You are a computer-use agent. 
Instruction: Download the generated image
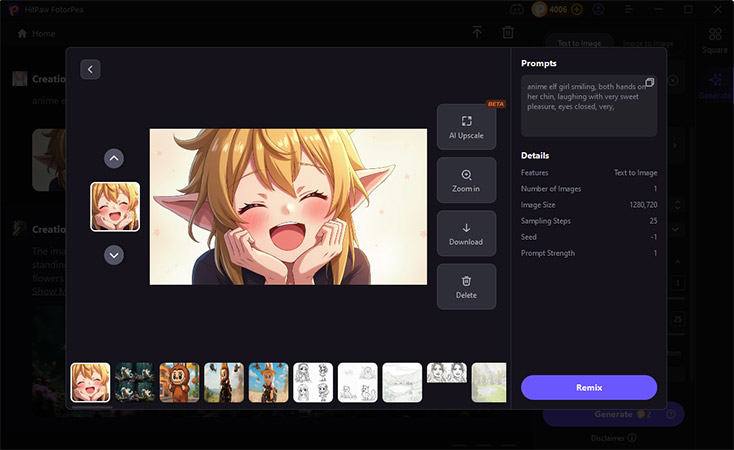click(x=466, y=234)
